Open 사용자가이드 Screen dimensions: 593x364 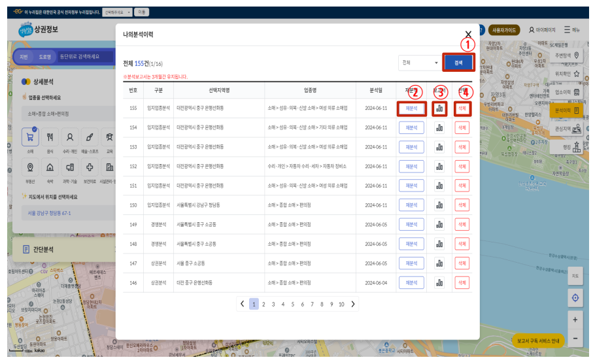coord(504,30)
